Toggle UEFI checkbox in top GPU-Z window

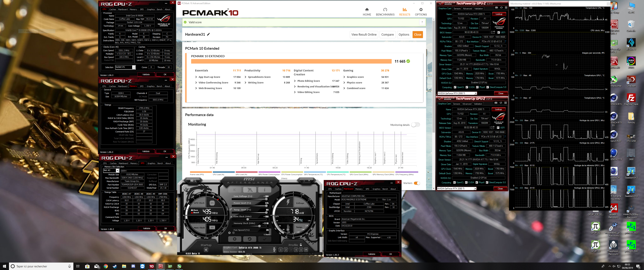tap(499, 32)
